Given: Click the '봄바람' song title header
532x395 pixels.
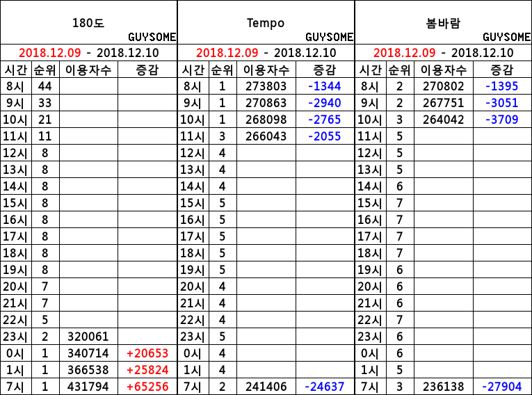Looking at the screenshot, I should pos(443,23).
